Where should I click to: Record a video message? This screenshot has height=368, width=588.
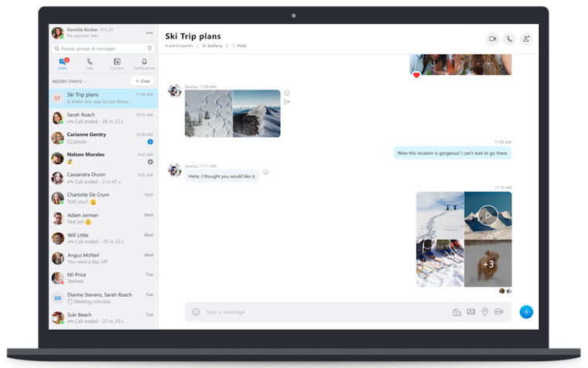[499, 312]
